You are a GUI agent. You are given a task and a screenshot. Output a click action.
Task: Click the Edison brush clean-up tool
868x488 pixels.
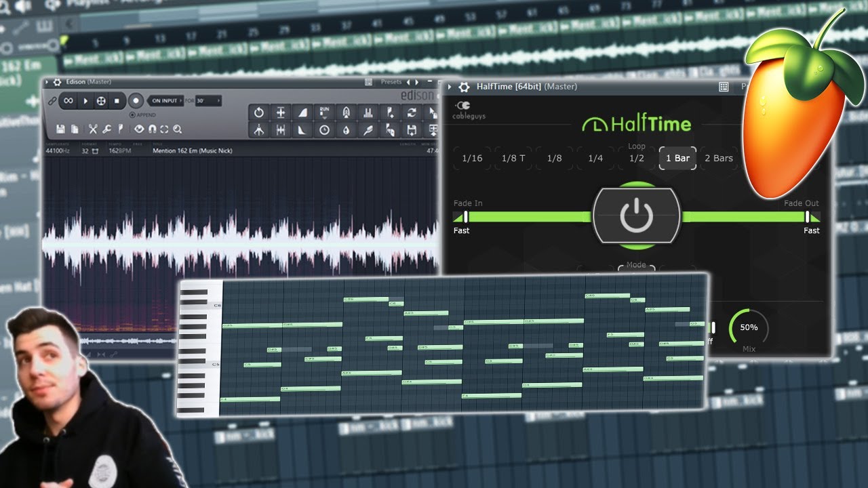tap(368, 130)
